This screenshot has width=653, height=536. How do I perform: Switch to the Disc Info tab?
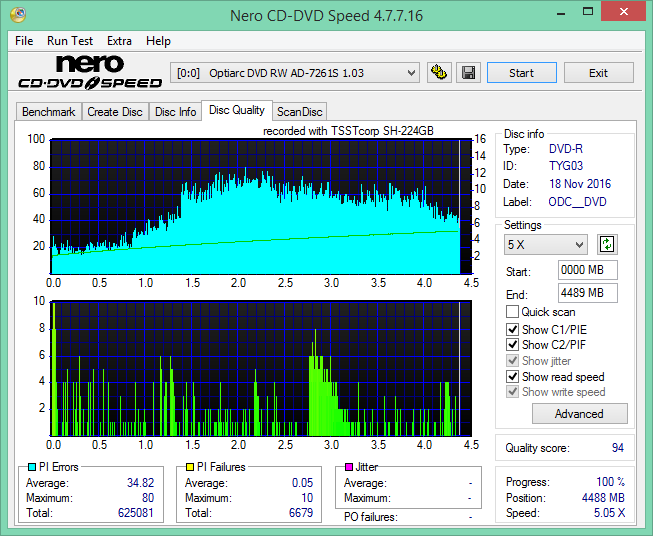pyautogui.click(x=175, y=112)
